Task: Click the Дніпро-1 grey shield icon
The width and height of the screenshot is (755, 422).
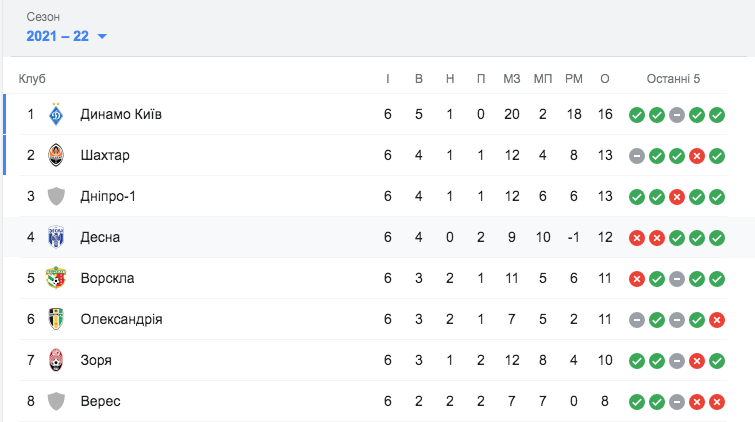Action: [56, 196]
